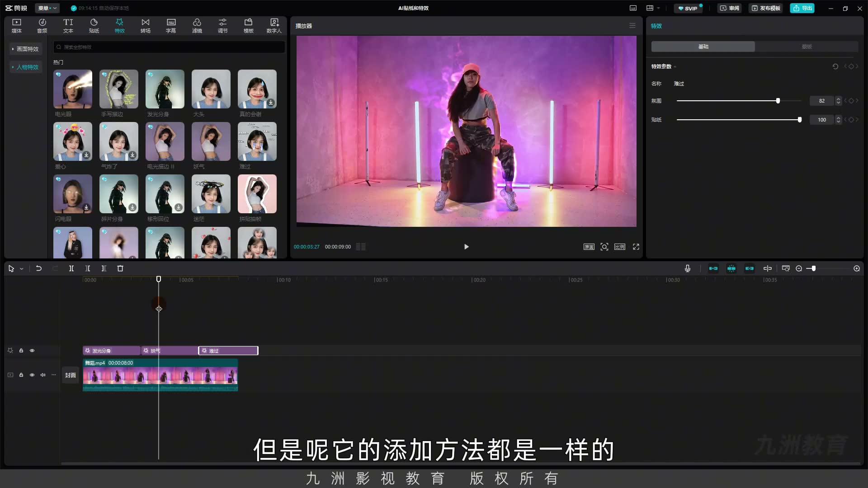Click the 封面 cover button
This screenshot has width=868, height=488.
pyautogui.click(x=71, y=375)
